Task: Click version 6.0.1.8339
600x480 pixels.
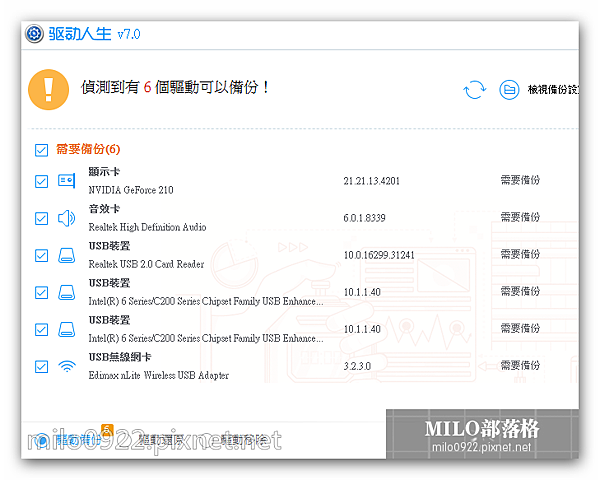Action: coord(364,218)
